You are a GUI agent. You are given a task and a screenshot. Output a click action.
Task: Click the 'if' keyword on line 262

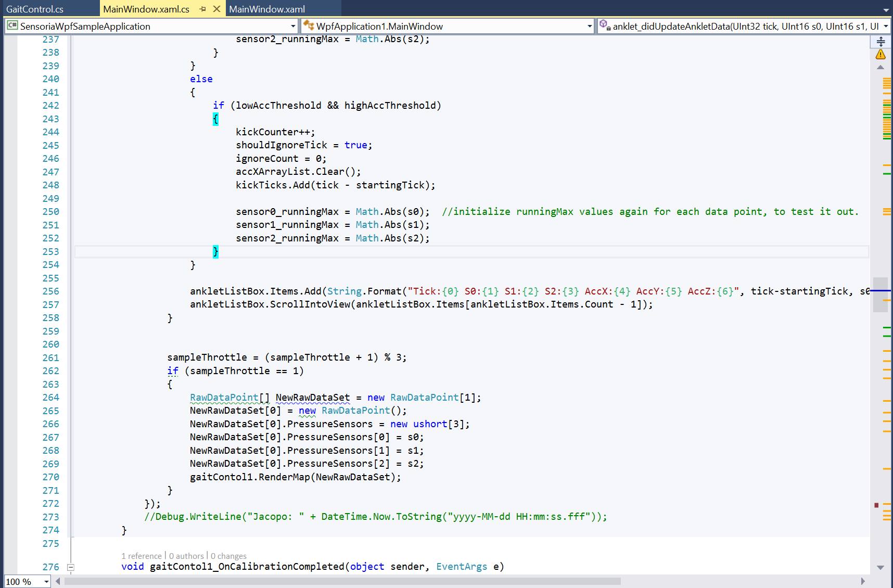point(173,371)
